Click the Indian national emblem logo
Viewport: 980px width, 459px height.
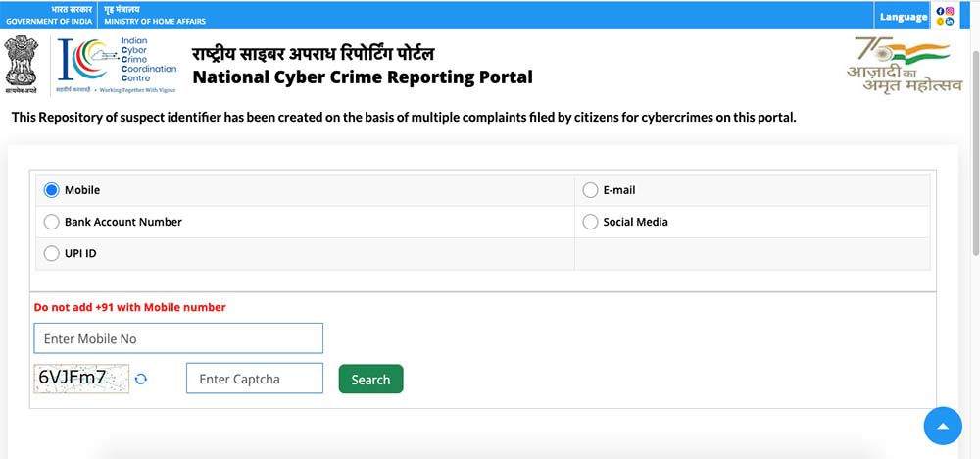pyautogui.click(x=22, y=65)
